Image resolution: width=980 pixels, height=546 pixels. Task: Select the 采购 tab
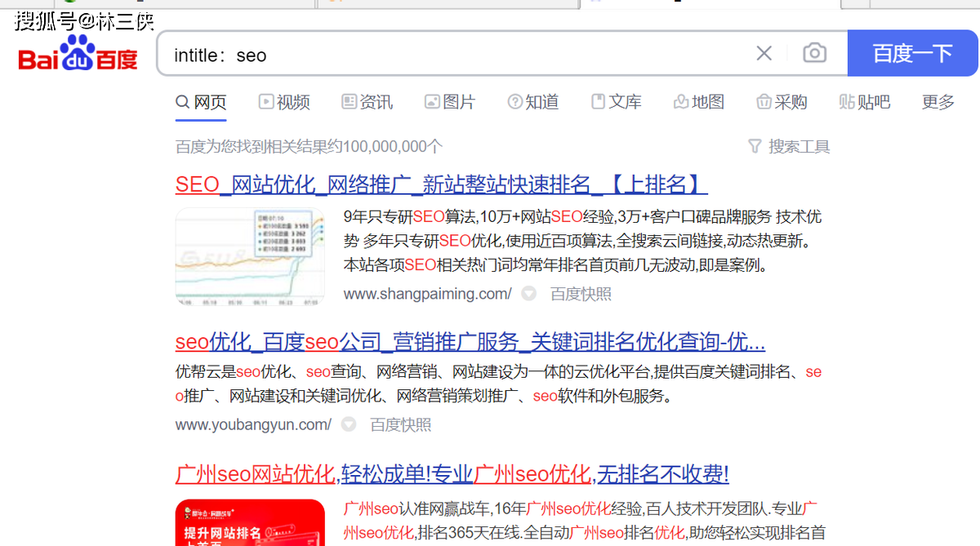tap(782, 102)
